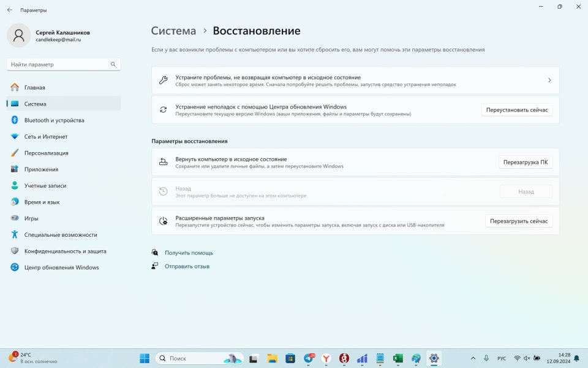Click the Время и язык globe icon
The image size is (588, 368).
pos(15,202)
